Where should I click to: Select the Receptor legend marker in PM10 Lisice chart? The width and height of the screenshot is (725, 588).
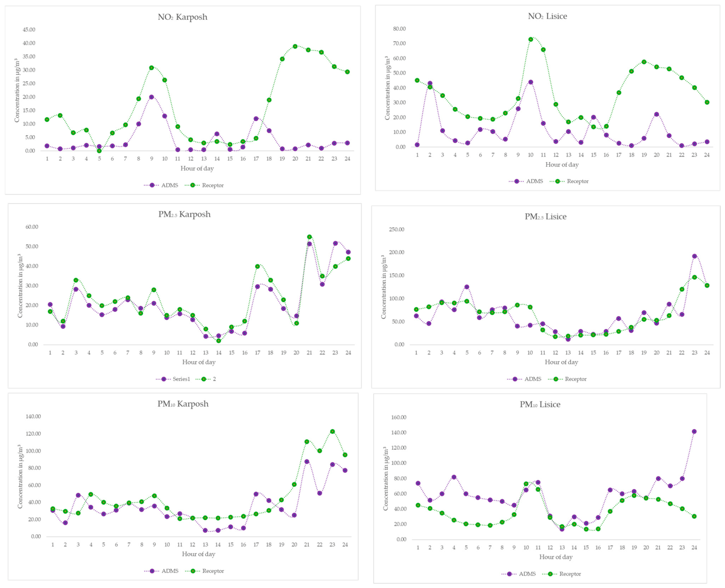[550, 574]
